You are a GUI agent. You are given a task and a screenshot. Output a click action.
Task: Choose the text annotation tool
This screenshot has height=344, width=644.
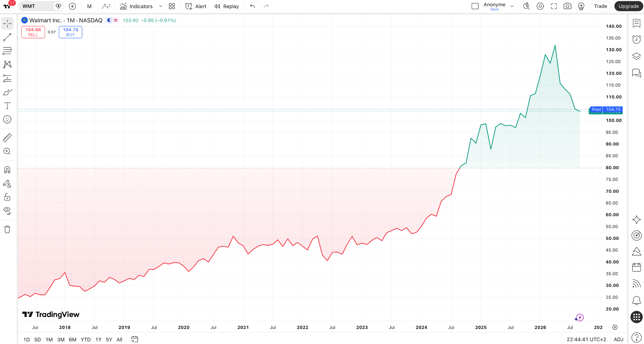pos(7,106)
